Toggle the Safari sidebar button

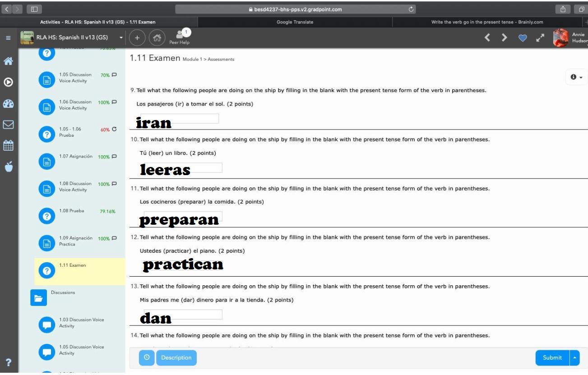click(x=34, y=9)
